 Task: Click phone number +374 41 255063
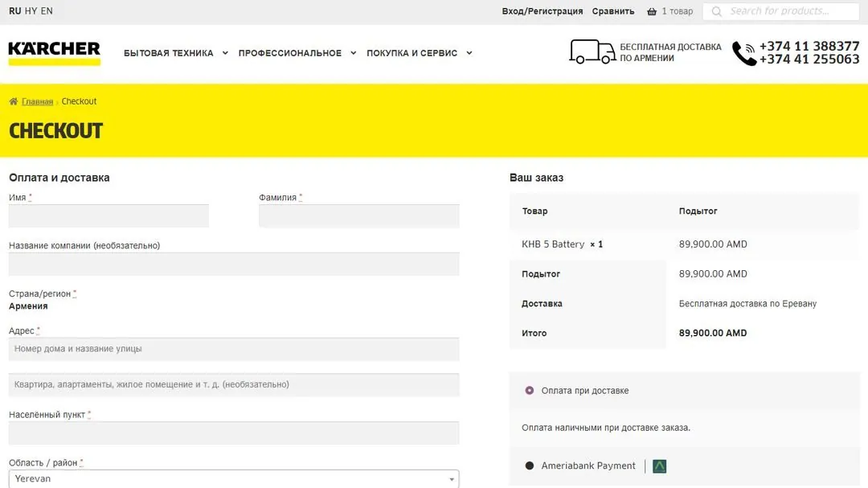pos(809,59)
